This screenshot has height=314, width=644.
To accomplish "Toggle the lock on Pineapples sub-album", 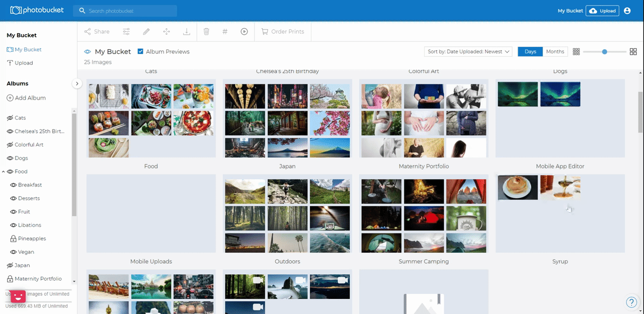I will (14, 239).
